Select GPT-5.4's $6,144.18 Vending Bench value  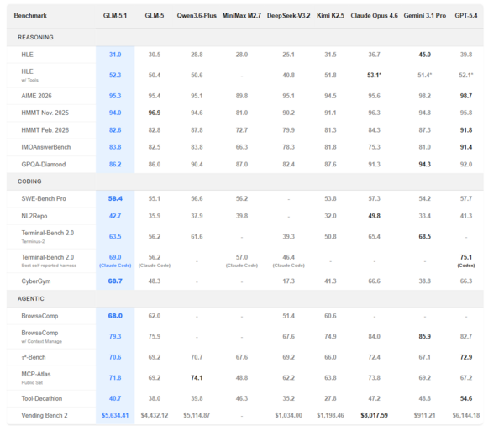click(465, 415)
